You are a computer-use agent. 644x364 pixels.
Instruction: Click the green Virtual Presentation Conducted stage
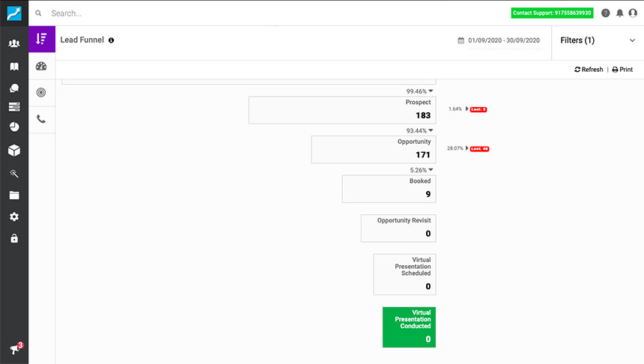click(409, 327)
